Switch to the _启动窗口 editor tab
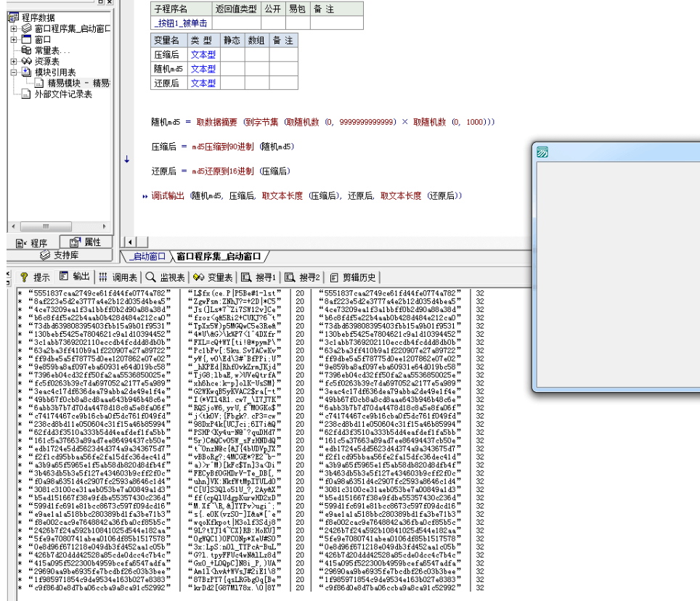700x601 pixels. point(147,256)
